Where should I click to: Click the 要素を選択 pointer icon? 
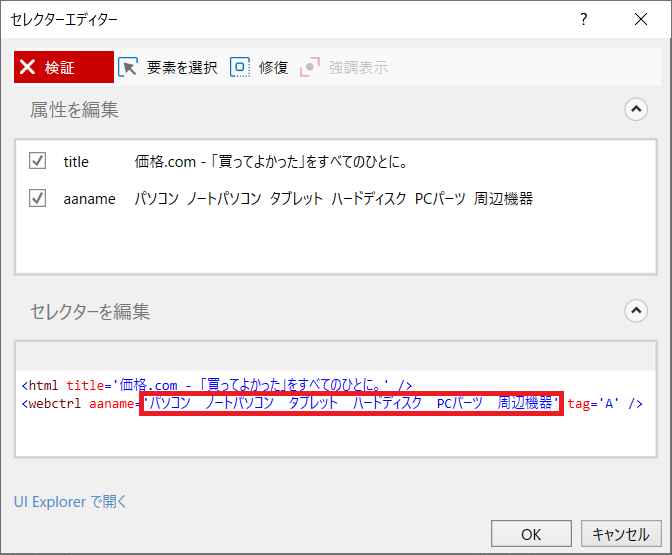coord(128,67)
